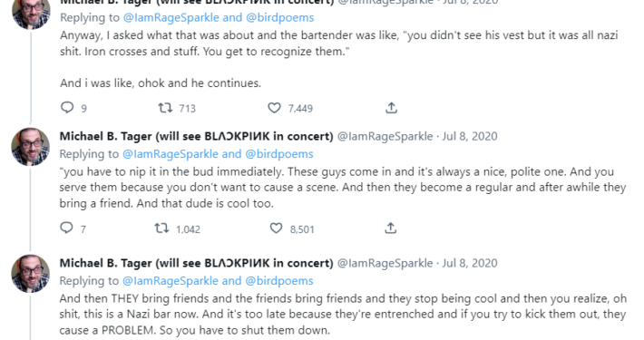Like the tweet with 7,449 likes

coord(274,108)
